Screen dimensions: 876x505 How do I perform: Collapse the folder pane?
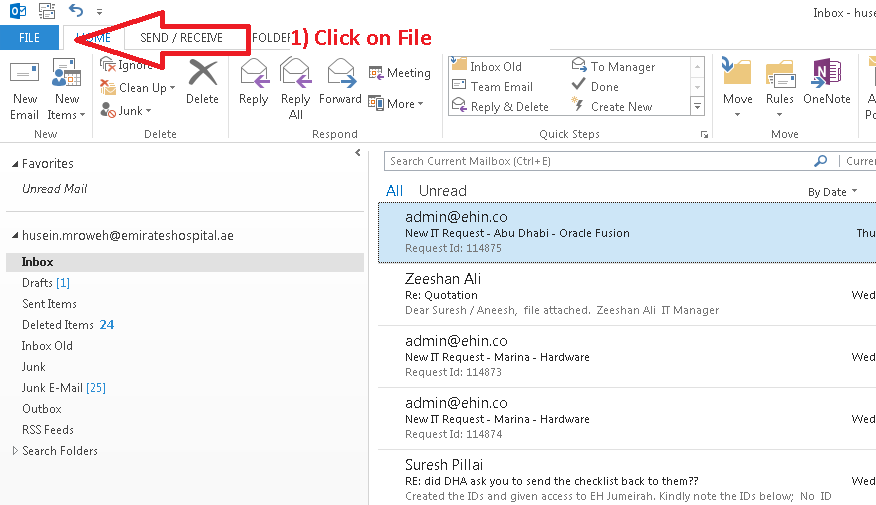[x=358, y=153]
